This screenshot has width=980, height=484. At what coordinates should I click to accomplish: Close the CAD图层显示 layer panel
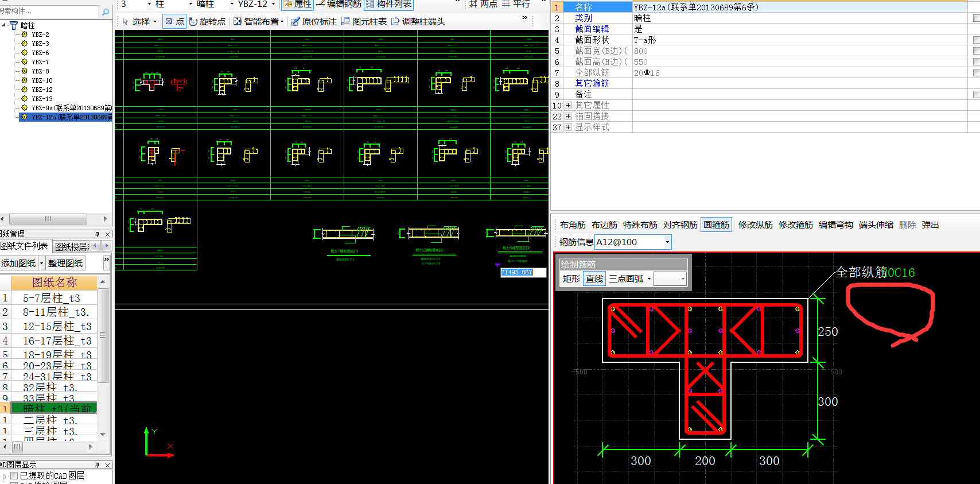tap(107, 465)
